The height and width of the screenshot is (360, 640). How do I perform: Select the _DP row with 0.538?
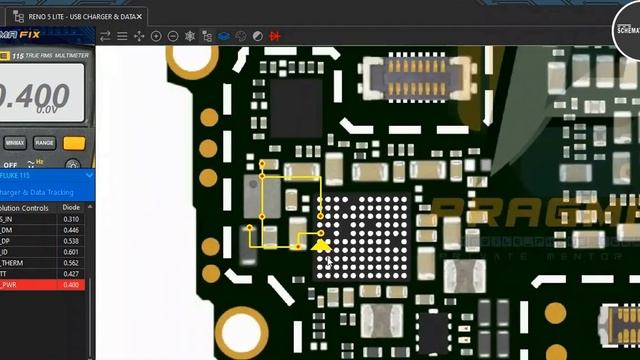click(x=42, y=241)
